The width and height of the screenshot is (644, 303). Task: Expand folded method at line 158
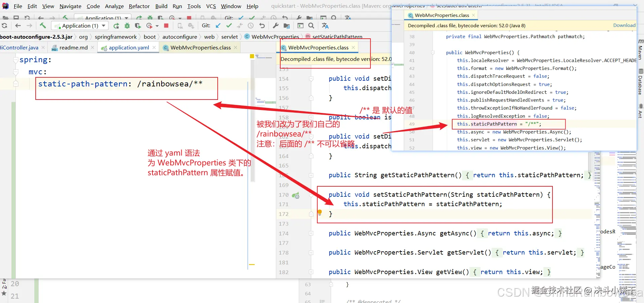tap(311, 117)
